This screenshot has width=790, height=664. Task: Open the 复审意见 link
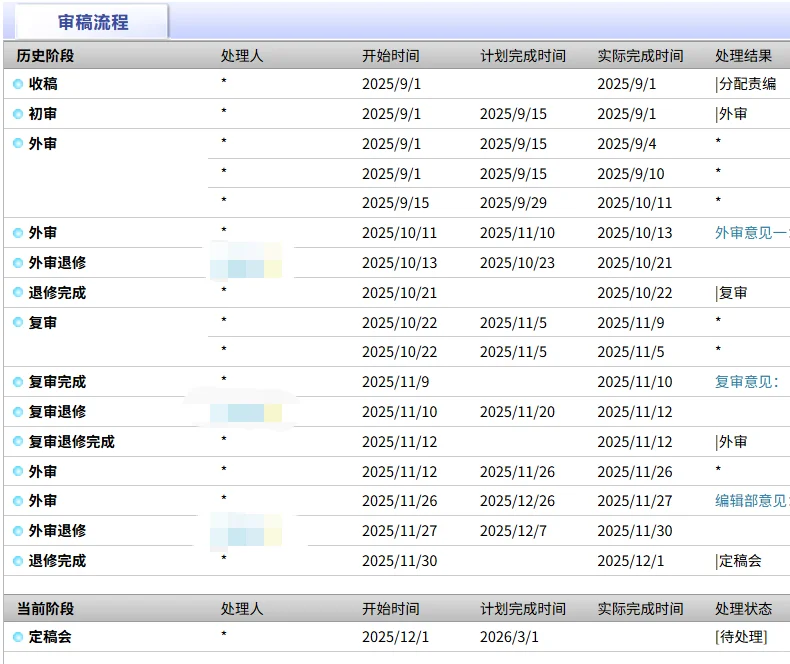747,382
